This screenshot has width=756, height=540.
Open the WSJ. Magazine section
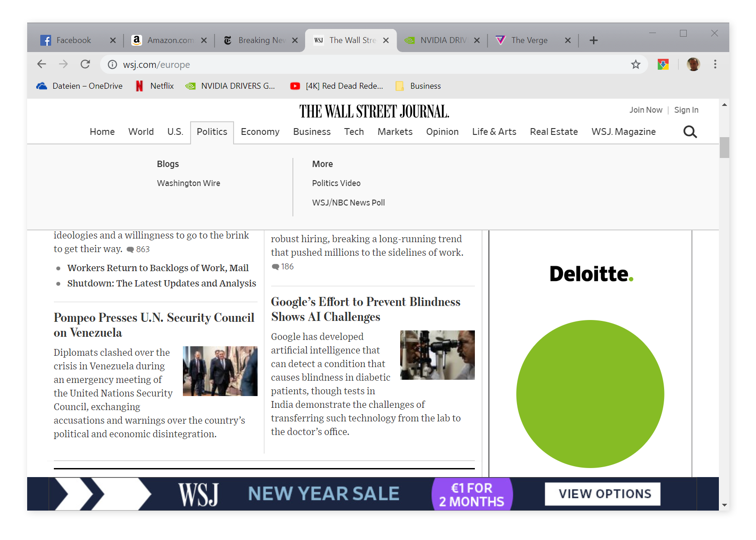coord(623,132)
